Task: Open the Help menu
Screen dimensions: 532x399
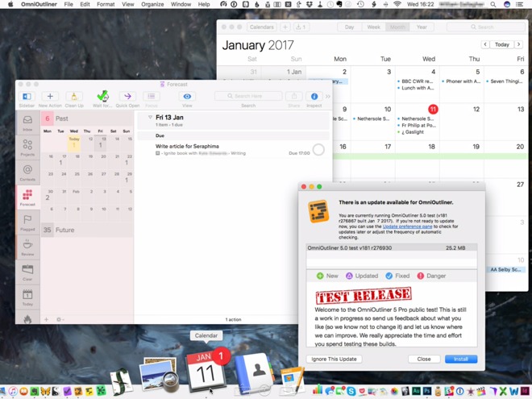Action: coord(204,4)
